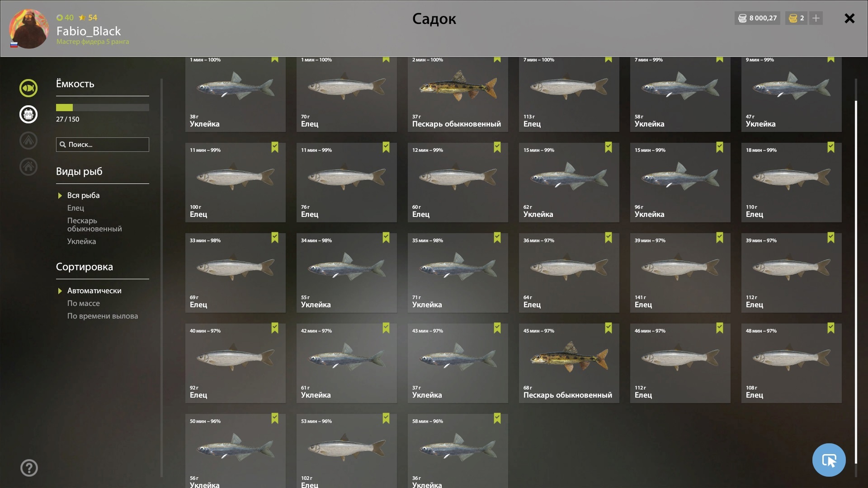
Task: Click the keepnet capacity progress bar
Action: coord(103,108)
